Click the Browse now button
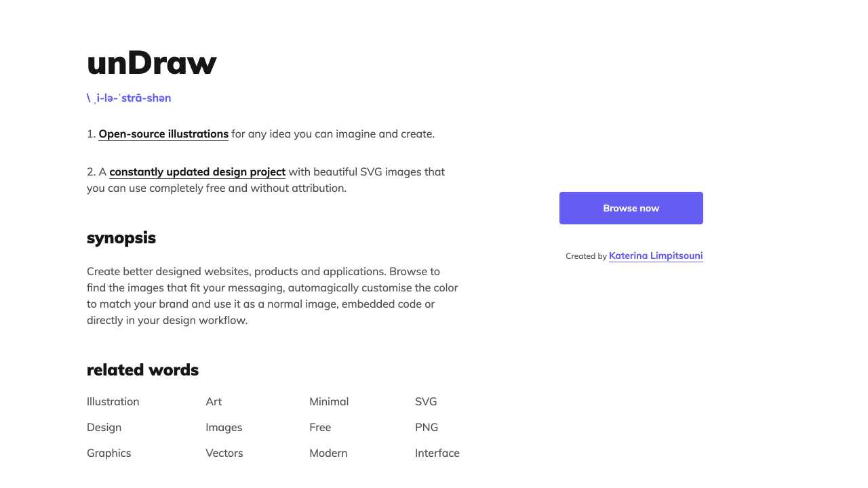The image size is (868, 488). [x=631, y=208]
